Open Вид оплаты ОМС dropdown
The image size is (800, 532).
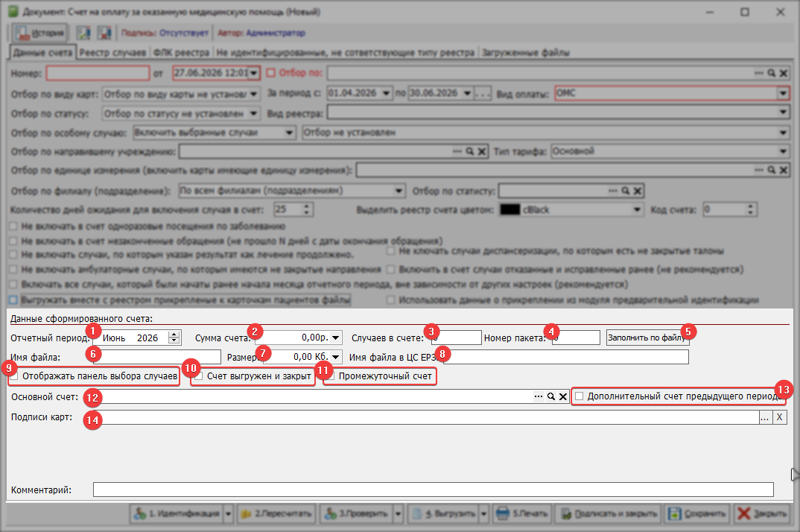(783, 93)
